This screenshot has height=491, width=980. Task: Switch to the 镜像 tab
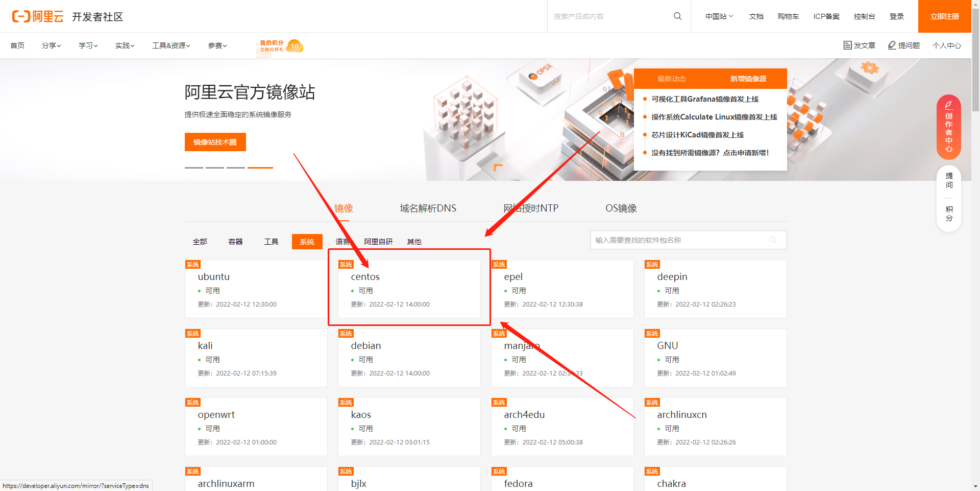(x=344, y=208)
